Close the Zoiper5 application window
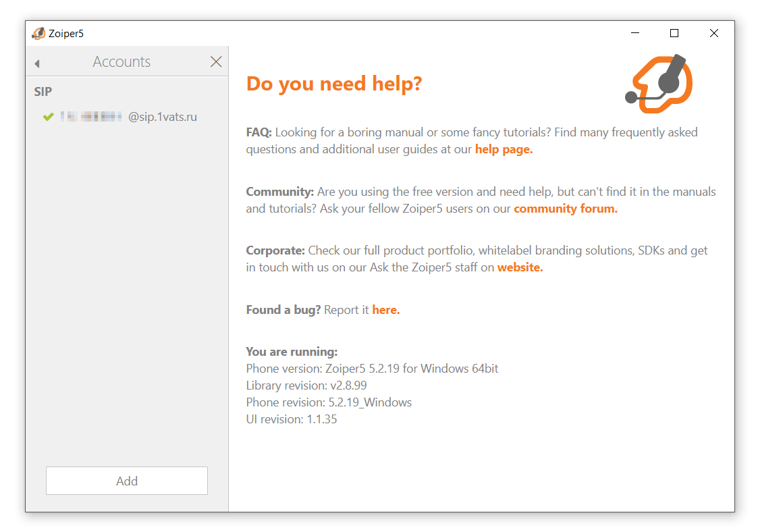This screenshot has width=758, height=532. [713, 33]
